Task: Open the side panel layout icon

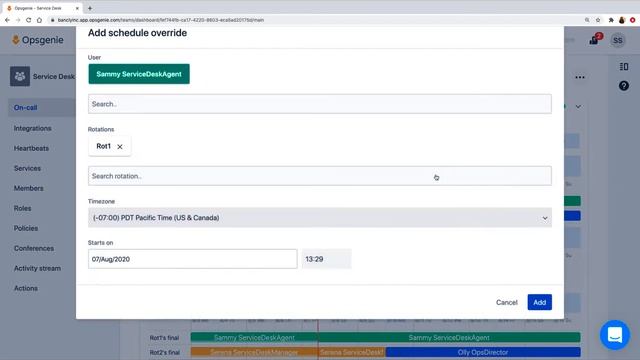Action: pos(623,67)
